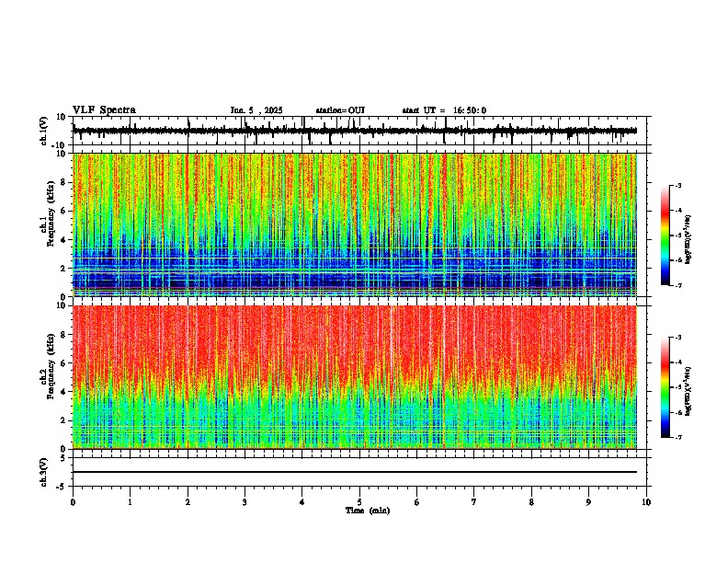728x563 pixels.
Task: Click the ch.1 spectrogram color scale bar
Action: click(665, 236)
